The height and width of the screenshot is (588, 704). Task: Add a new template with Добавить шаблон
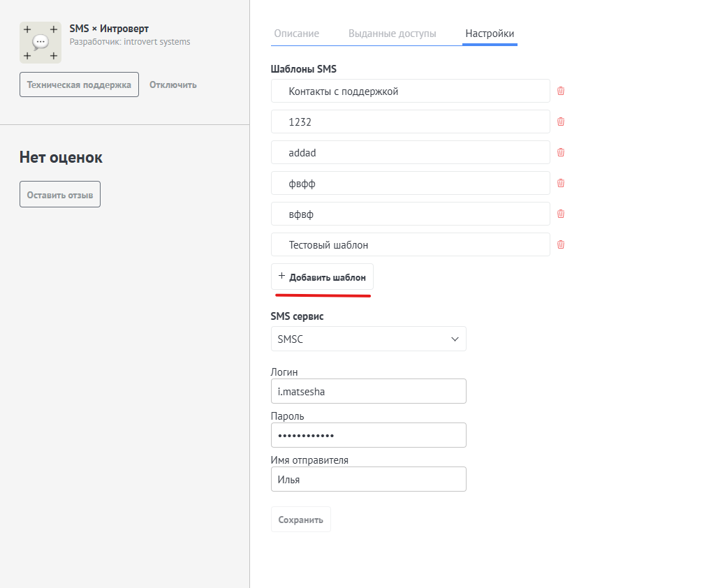[322, 277]
